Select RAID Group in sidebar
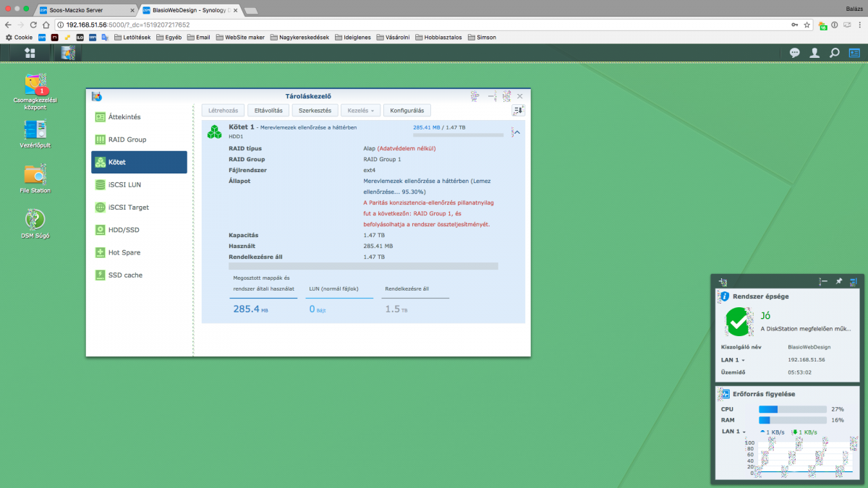 (x=139, y=139)
